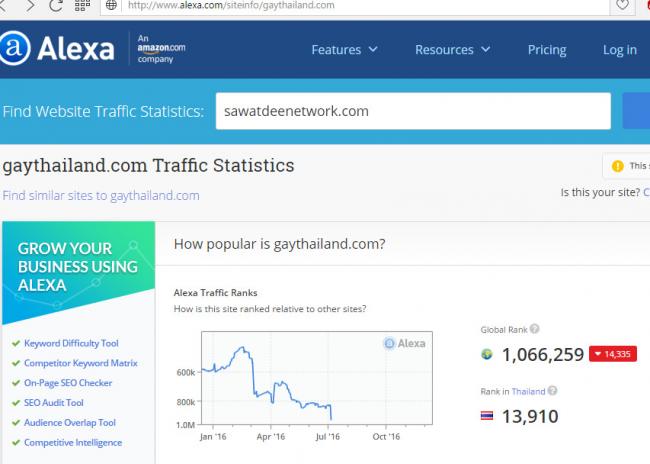
Task: Open Competitor Keyword Matrix link
Action: point(80,363)
